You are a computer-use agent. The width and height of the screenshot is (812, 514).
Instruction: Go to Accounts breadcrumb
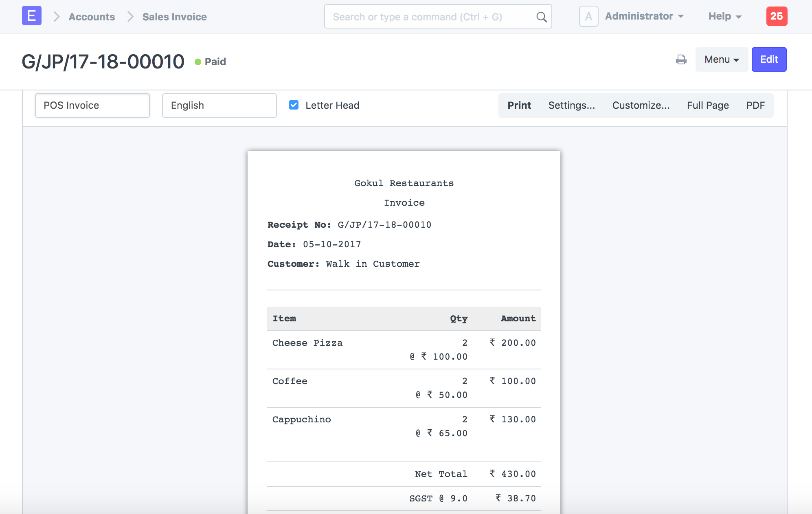(92, 17)
